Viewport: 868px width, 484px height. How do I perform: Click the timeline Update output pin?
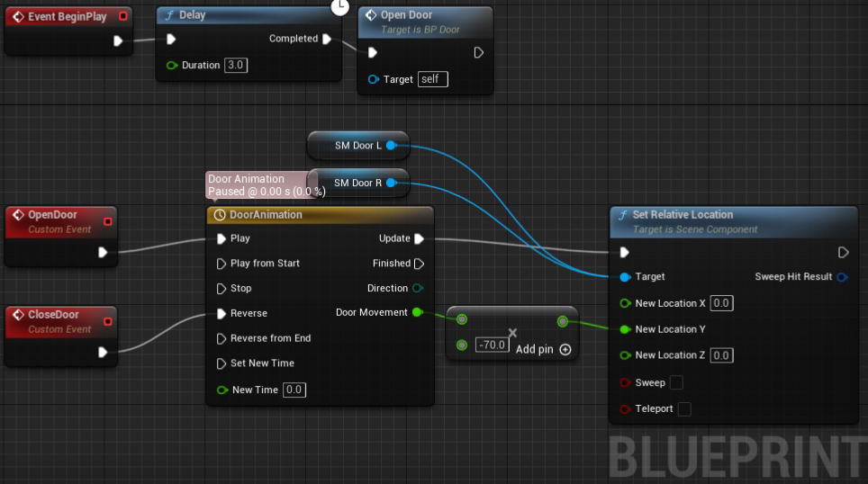click(x=419, y=238)
